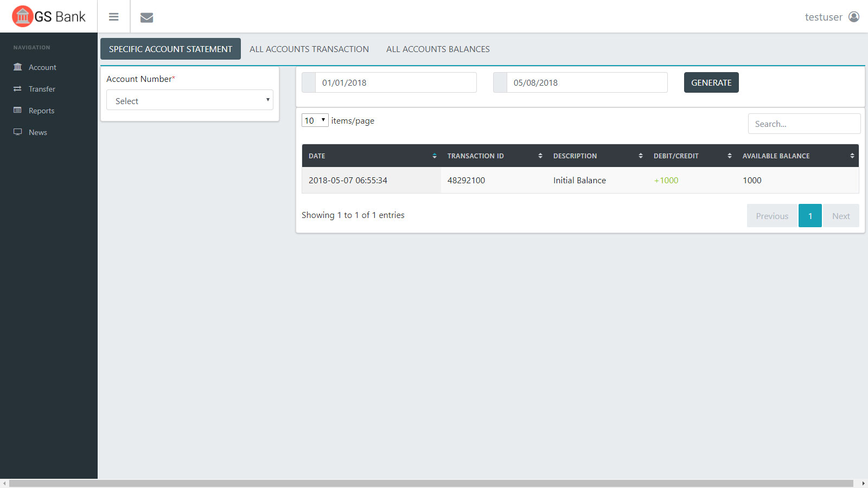
Task: Open the Account Number select dropdown
Action: point(189,100)
